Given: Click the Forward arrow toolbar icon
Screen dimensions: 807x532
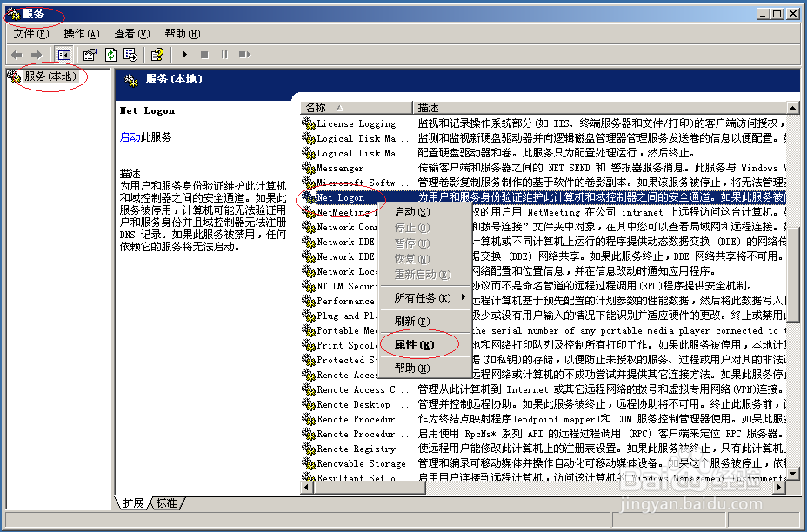Looking at the screenshot, I should click(x=36, y=55).
